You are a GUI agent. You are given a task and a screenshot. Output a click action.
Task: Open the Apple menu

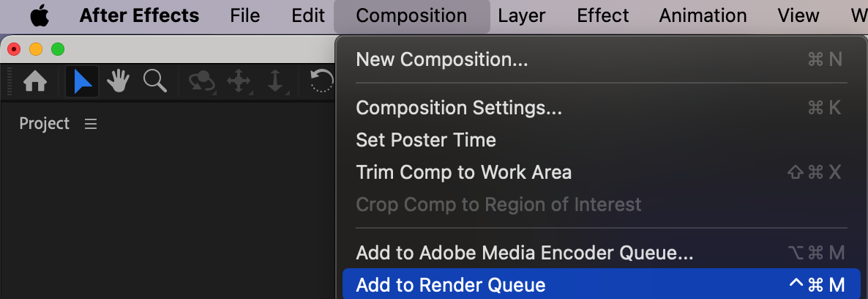click(40, 15)
